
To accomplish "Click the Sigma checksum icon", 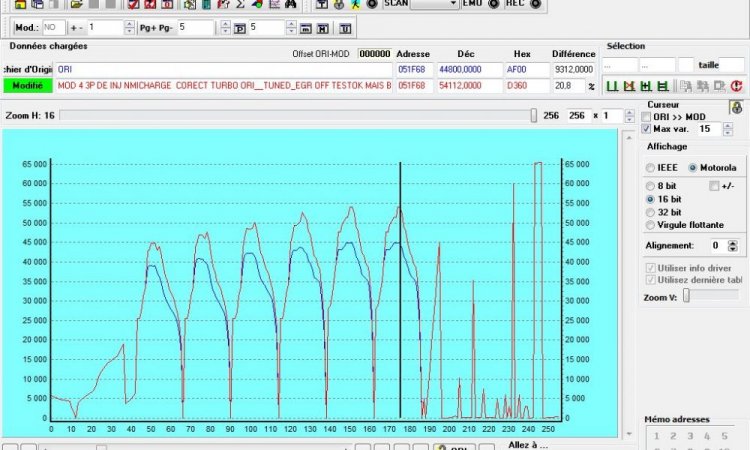I will [x=241, y=4].
